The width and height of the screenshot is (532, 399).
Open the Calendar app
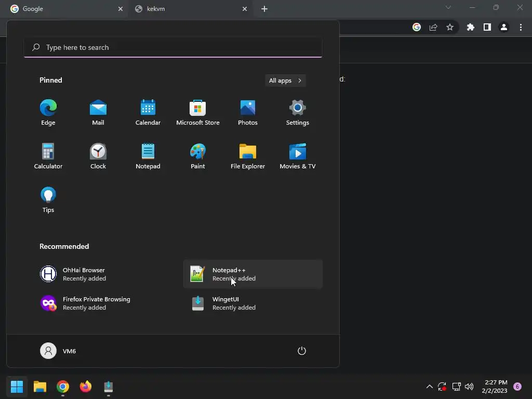[x=148, y=113]
